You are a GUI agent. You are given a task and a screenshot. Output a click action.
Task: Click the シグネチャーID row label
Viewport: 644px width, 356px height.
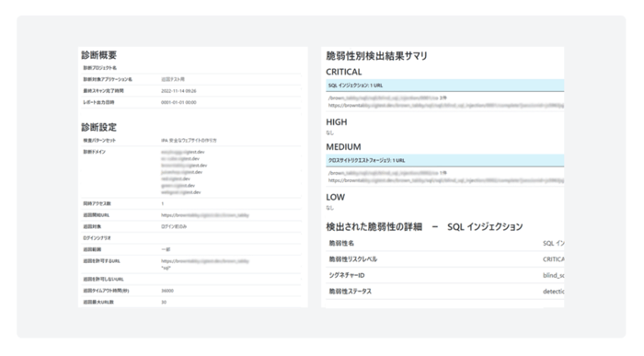(x=347, y=275)
